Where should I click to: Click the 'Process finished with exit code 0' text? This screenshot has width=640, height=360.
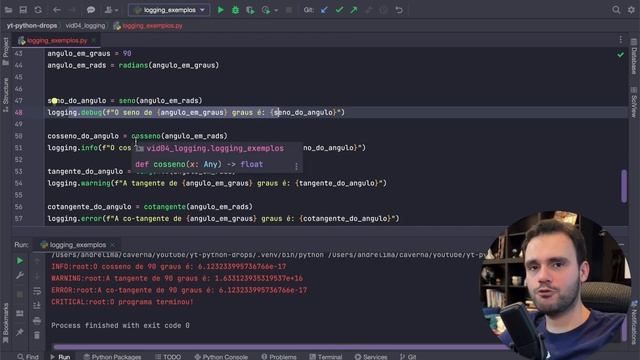click(x=120, y=325)
